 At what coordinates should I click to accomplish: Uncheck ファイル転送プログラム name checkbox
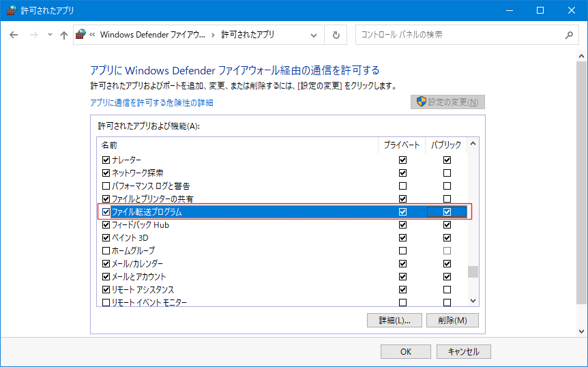(106, 211)
